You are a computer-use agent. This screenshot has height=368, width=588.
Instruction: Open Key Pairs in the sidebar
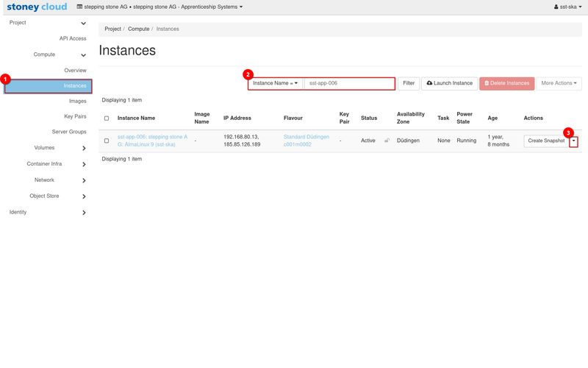point(75,116)
